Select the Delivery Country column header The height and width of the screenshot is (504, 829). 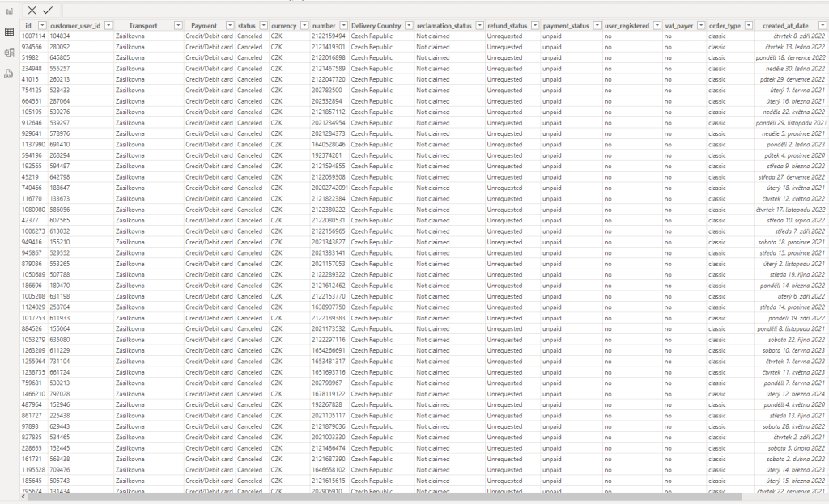click(x=376, y=26)
